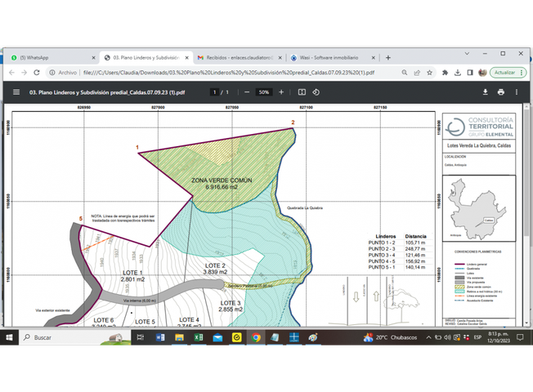This screenshot has width=533, height=392.
Task: Fit the PDF page to width
Action: click(302, 92)
